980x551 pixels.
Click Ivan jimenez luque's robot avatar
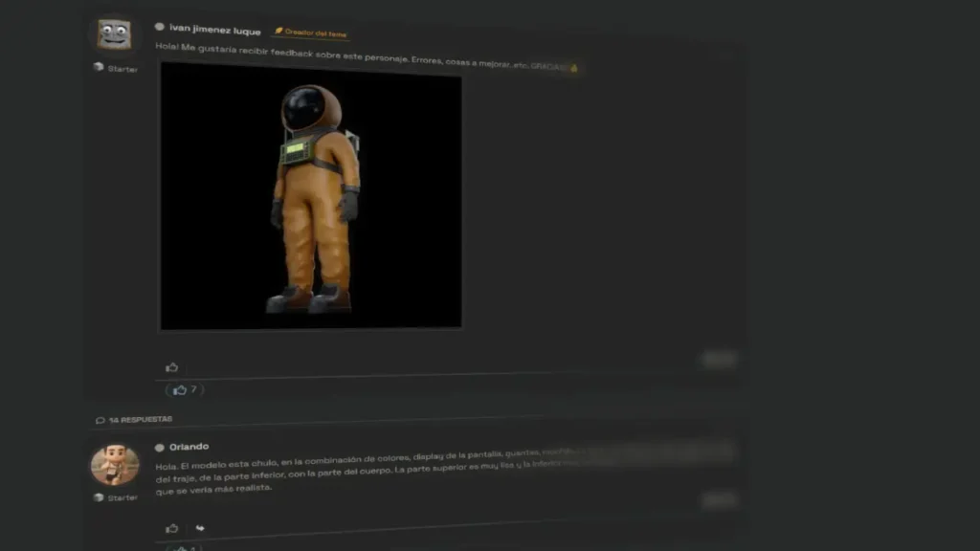[x=114, y=35]
